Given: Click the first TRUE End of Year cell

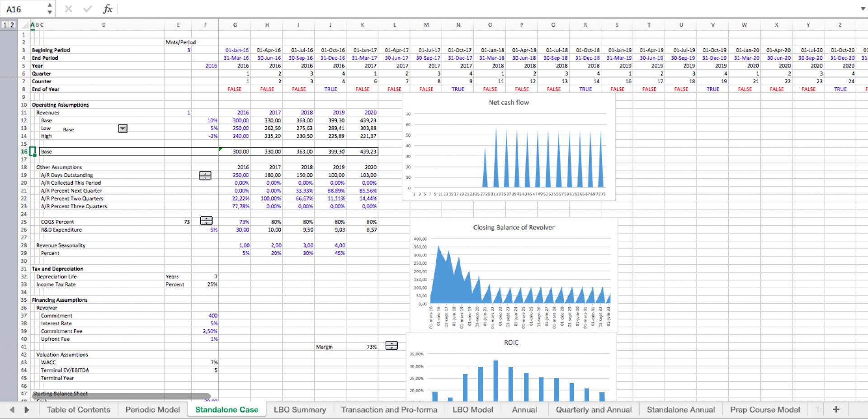Looking at the screenshot, I should click(x=330, y=90).
